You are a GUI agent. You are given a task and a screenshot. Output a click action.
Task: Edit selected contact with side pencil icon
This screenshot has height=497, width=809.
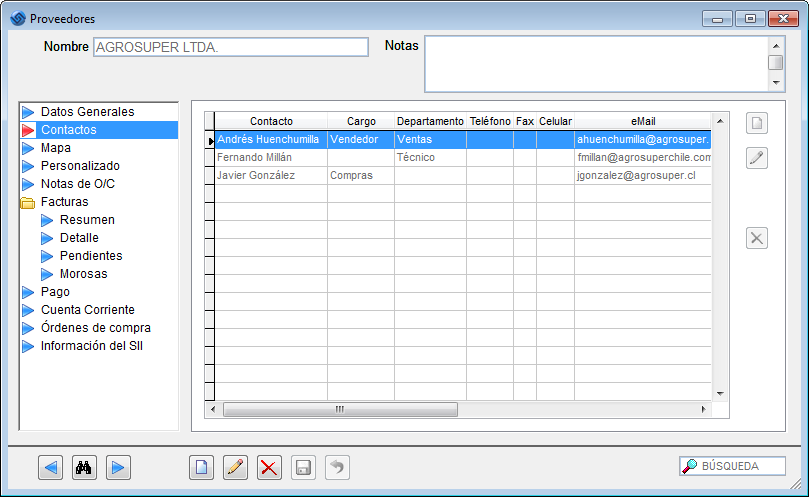point(757,158)
